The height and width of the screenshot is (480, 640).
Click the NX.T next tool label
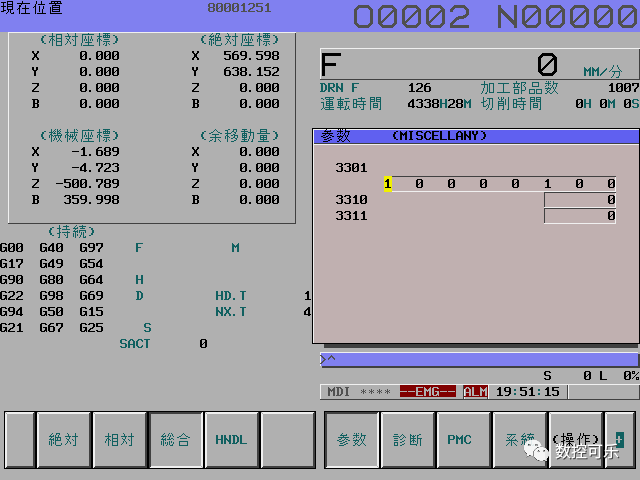click(x=231, y=312)
